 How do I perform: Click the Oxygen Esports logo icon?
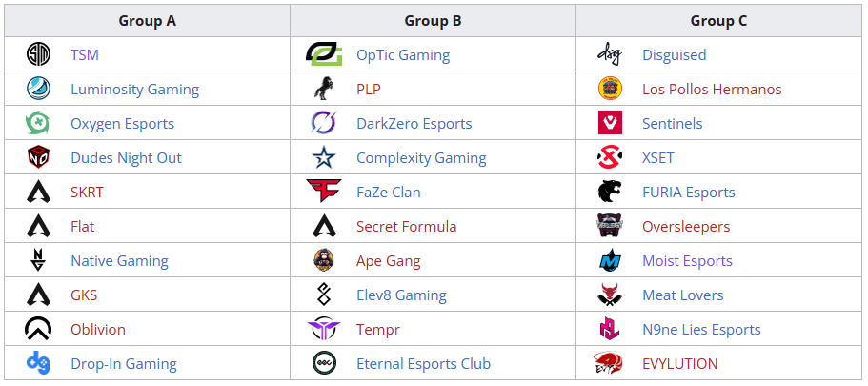point(38,123)
